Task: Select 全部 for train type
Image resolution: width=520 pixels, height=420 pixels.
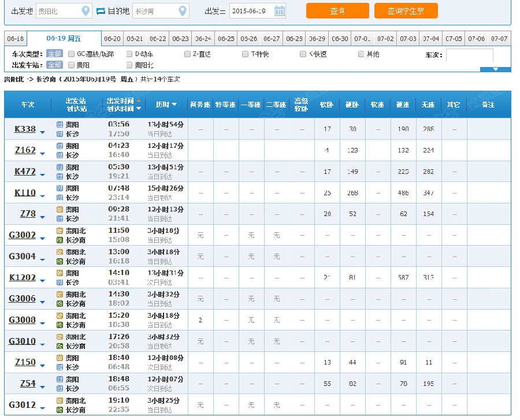Action: tap(54, 54)
